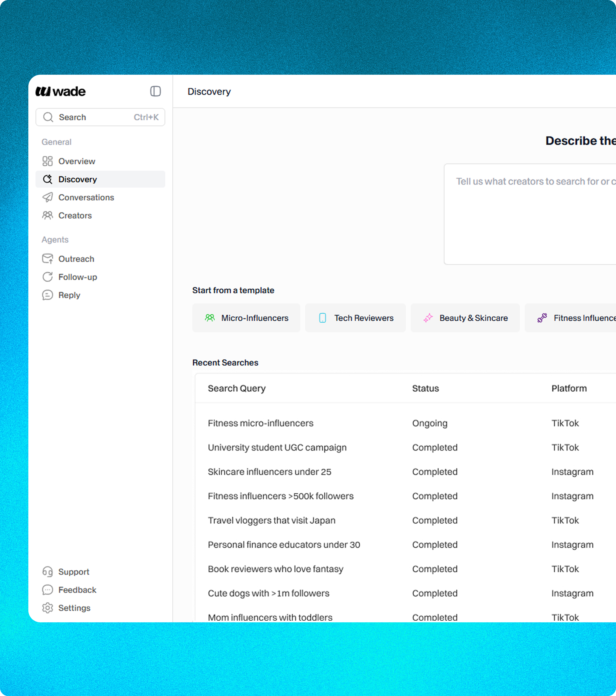This screenshot has height=696, width=616.
Task: Open Feedback speech bubble icon
Action: pyautogui.click(x=47, y=589)
